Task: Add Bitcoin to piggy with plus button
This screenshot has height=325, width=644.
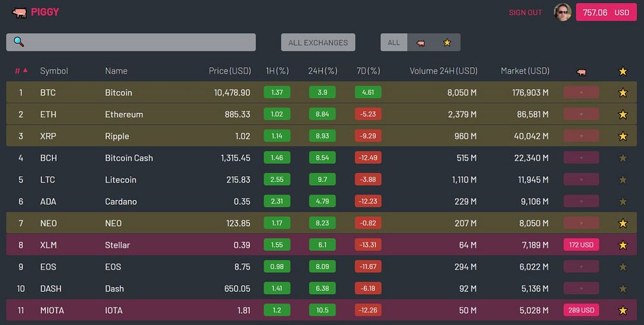Action: pyautogui.click(x=581, y=92)
